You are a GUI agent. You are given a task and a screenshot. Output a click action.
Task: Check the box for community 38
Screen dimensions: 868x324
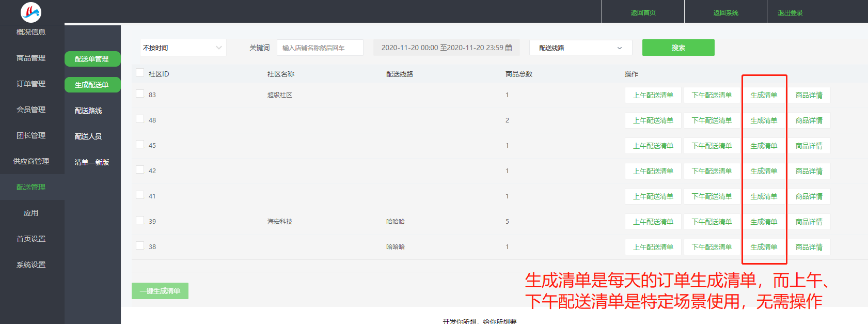140,245
